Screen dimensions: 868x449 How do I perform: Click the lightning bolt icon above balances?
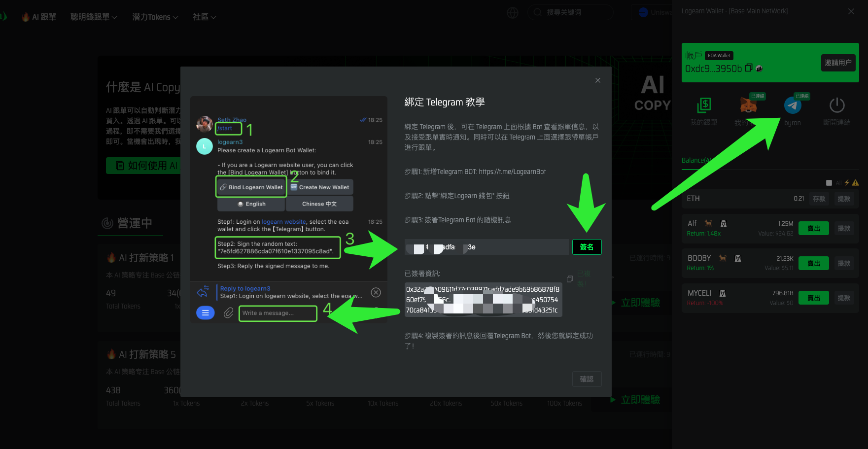(847, 183)
